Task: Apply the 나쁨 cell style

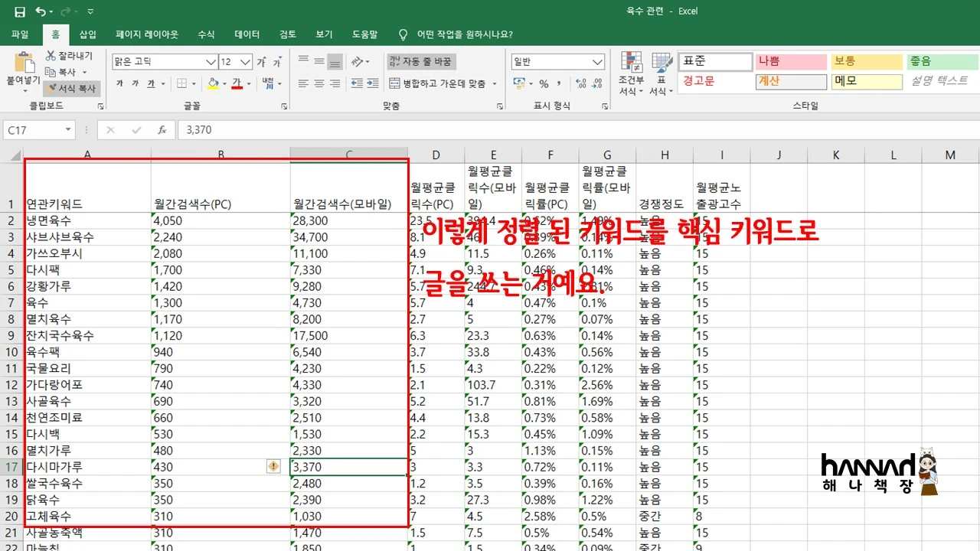Action: coord(791,62)
